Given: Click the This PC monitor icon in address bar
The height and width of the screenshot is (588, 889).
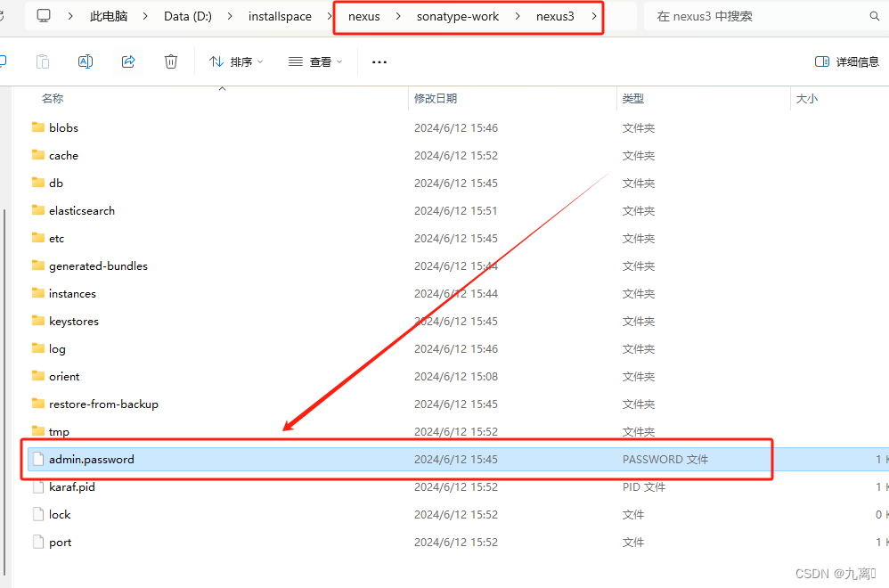Looking at the screenshot, I should pos(44,16).
